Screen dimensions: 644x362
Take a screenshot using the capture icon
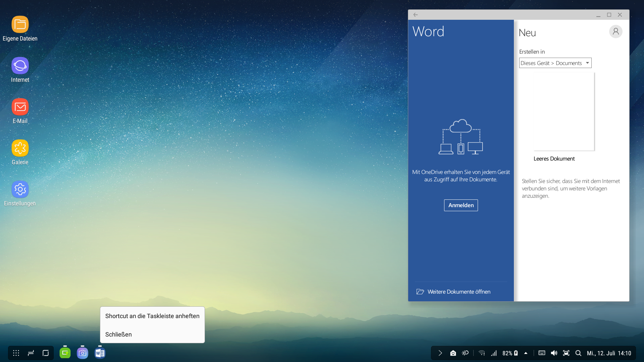pyautogui.click(x=566, y=353)
